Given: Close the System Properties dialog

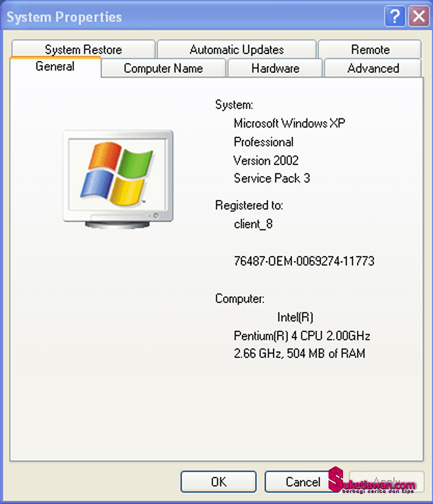Looking at the screenshot, I should point(419,17).
